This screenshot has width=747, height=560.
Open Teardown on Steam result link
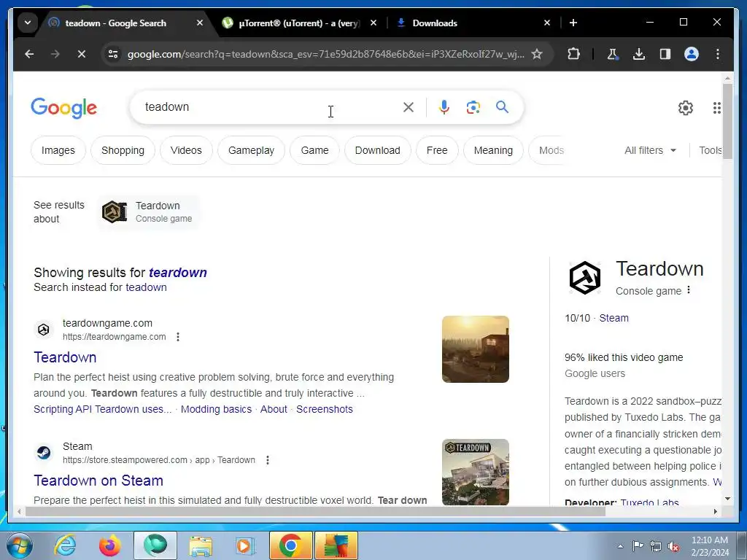coord(98,481)
